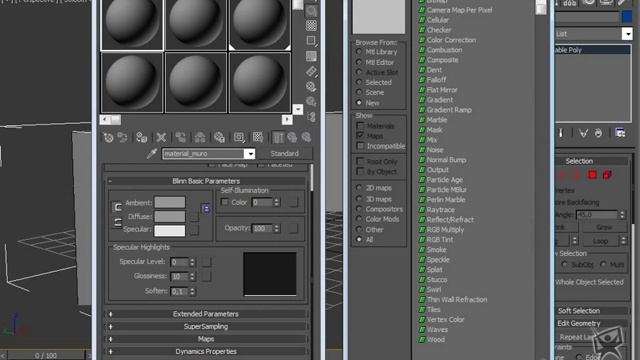Click Make Material Copy icon
The image size is (640, 360).
click(x=180, y=138)
